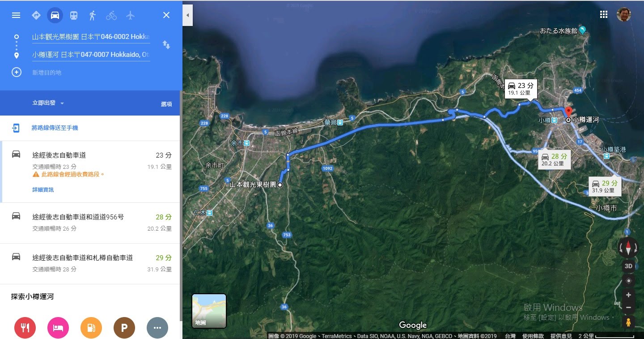Select the walking travel mode icon
The image size is (644, 339).
[93, 15]
